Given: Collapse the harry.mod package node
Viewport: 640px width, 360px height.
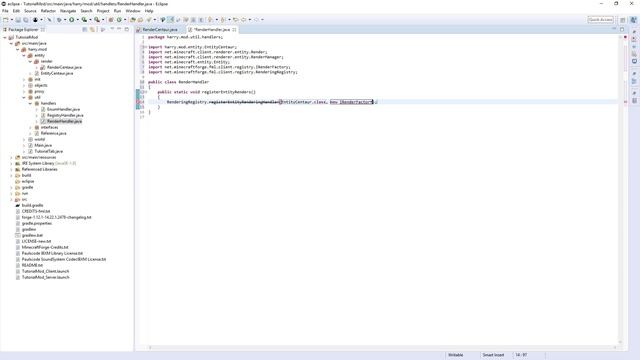Looking at the screenshot, I should (x=18, y=49).
